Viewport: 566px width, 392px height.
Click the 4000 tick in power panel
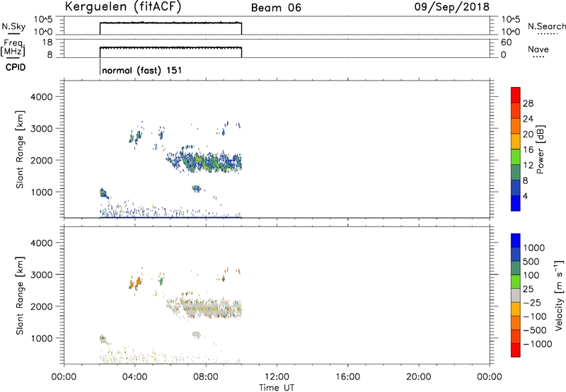41,97
